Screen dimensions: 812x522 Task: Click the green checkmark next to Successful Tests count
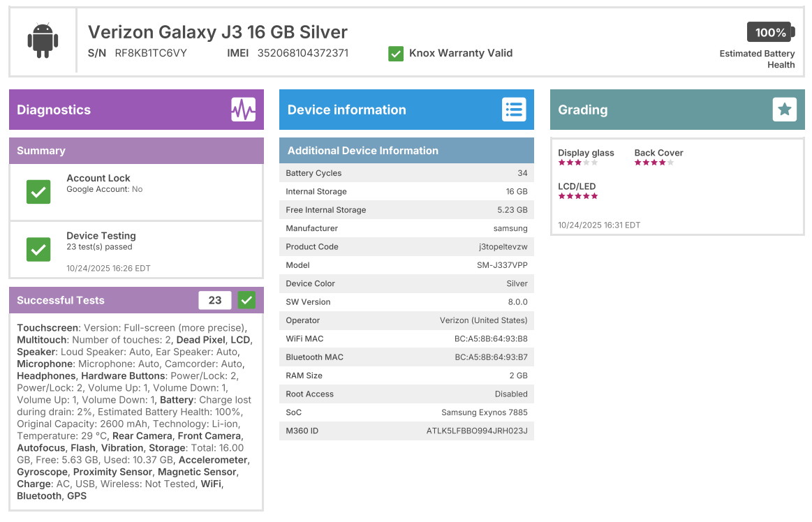pyautogui.click(x=246, y=299)
